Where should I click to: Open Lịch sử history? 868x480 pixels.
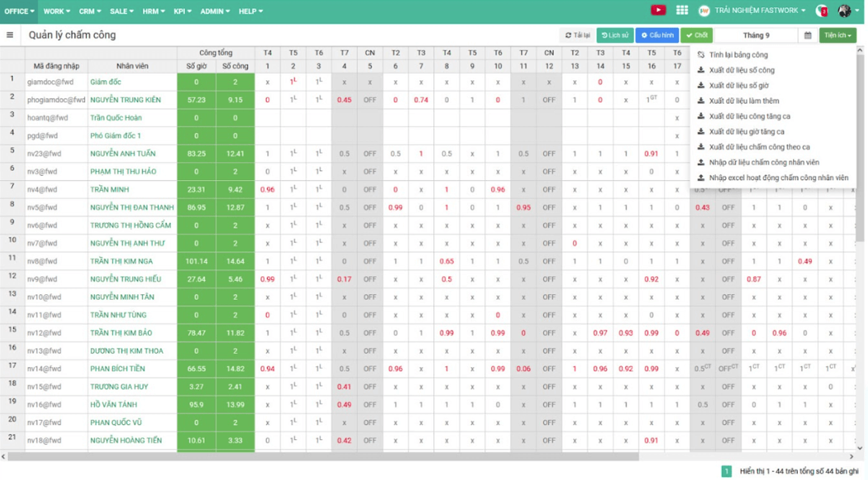tap(615, 35)
